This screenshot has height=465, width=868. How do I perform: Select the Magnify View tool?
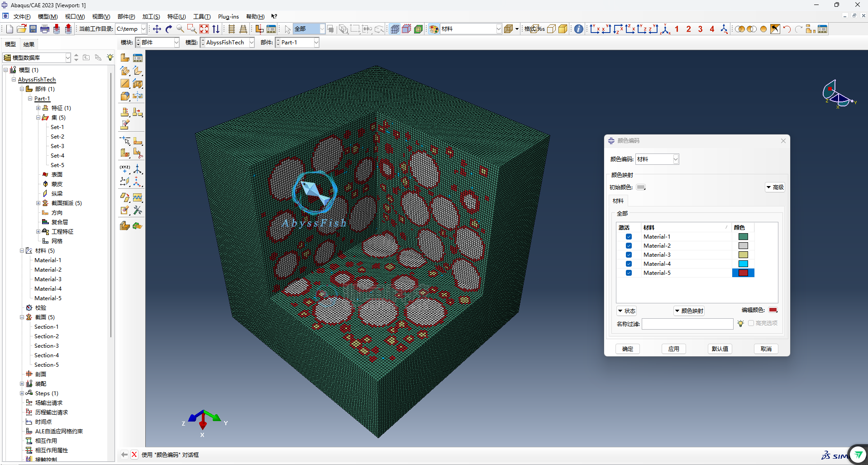tap(181, 29)
